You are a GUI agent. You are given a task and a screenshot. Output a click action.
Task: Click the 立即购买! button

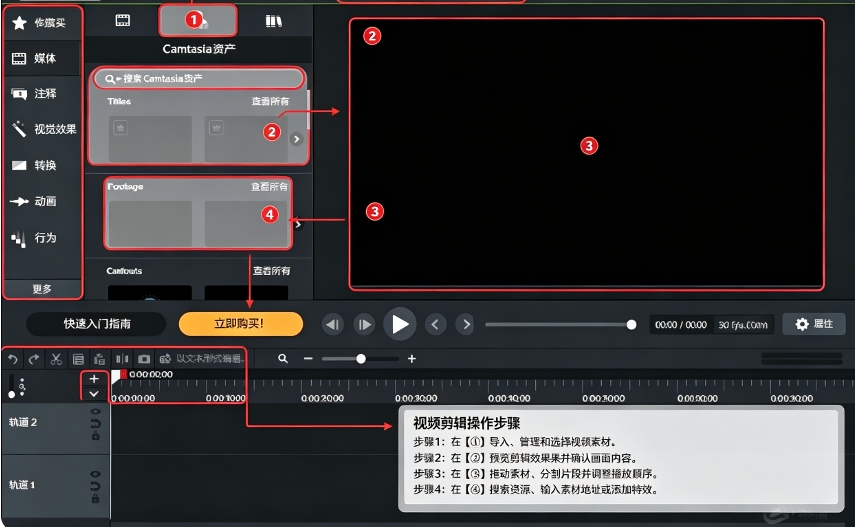tap(240, 324)
